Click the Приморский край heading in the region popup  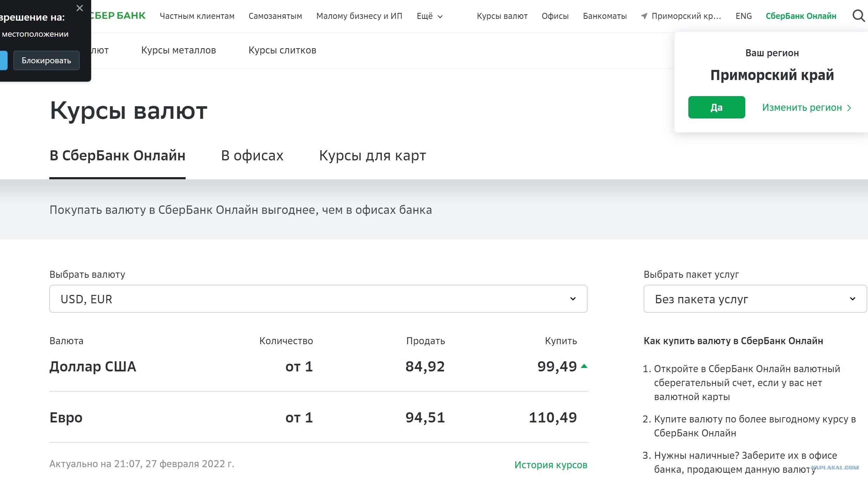[772, 75]
